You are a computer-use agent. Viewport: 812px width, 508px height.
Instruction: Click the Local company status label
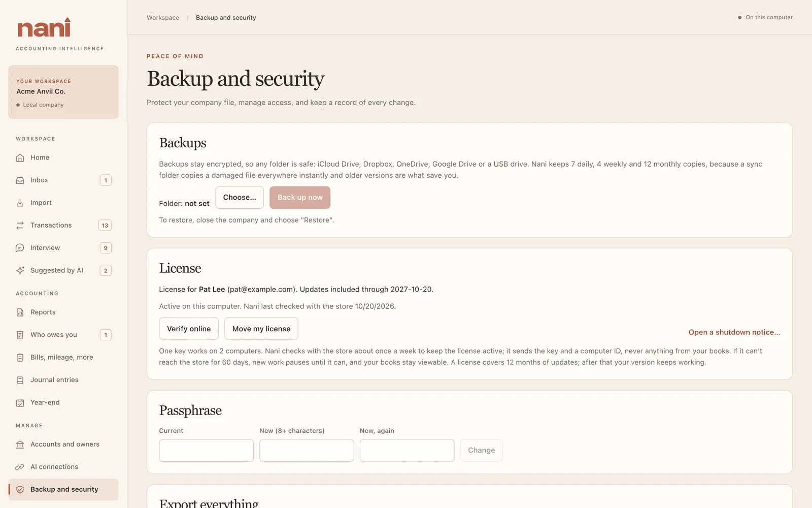pos(40,105)
